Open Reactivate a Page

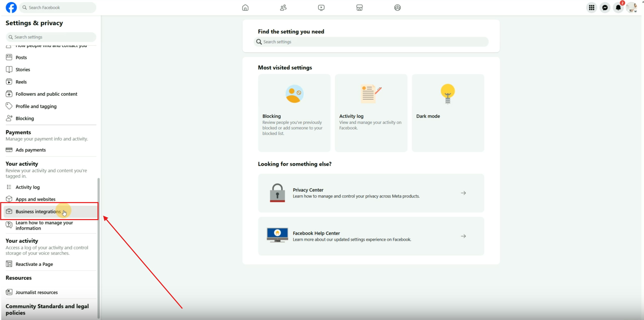(51, 264)
